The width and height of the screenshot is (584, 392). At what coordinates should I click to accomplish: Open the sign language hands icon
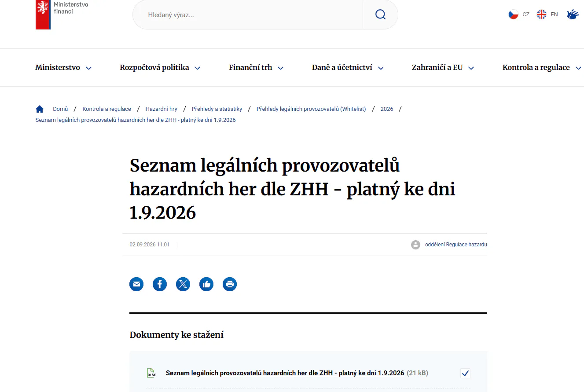(x=573, y=15)
